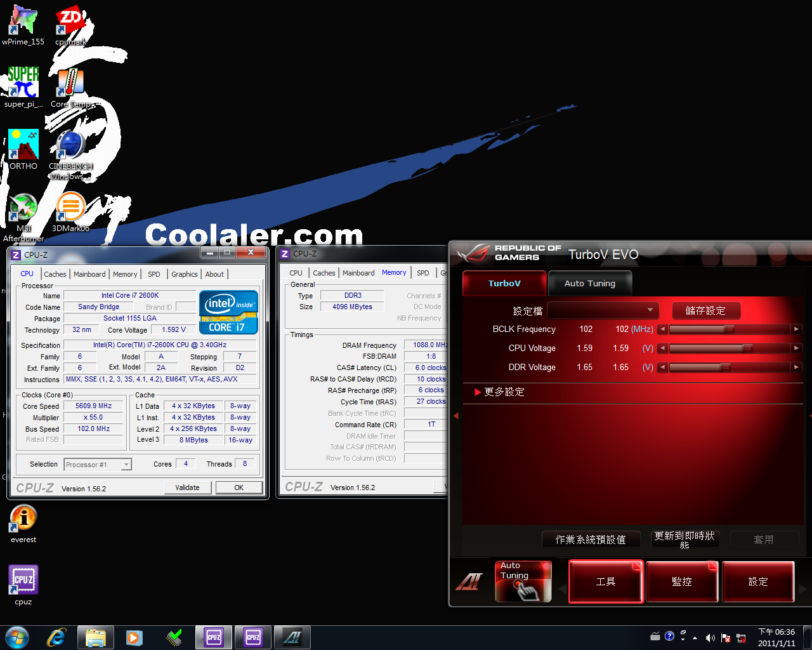Show hidden tray icons arrow
812x650 pixels.
(x=695, y=638)
